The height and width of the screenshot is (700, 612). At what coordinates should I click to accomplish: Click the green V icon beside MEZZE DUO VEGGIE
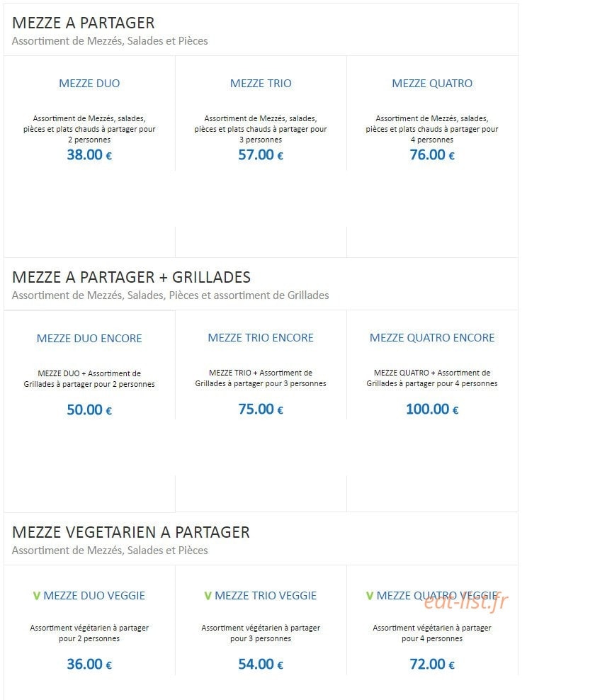point(37,596)
